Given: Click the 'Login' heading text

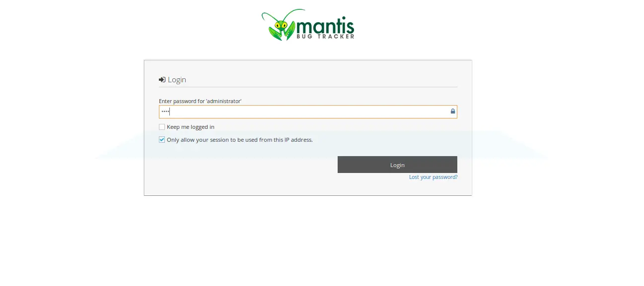Looking at the screenshot, I should pos(177,80).
